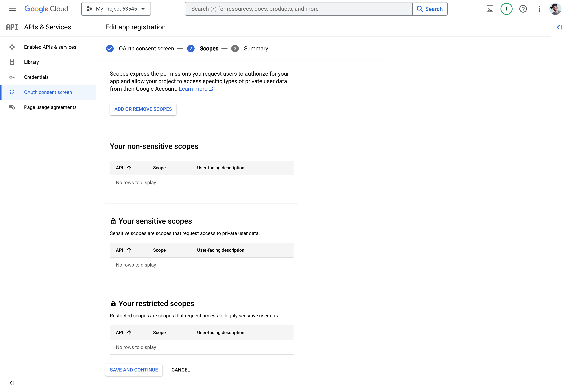This screenshot has height=392, width=569.
Task: View the notifications badge showing 1
Action: click(506, 9)
